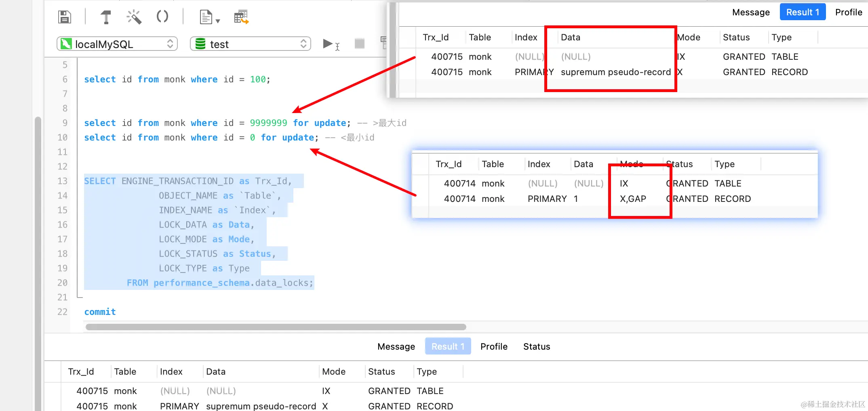Click 'performance_schema' on line 20
The image size is (868, 411).
[x=202, y=283]
